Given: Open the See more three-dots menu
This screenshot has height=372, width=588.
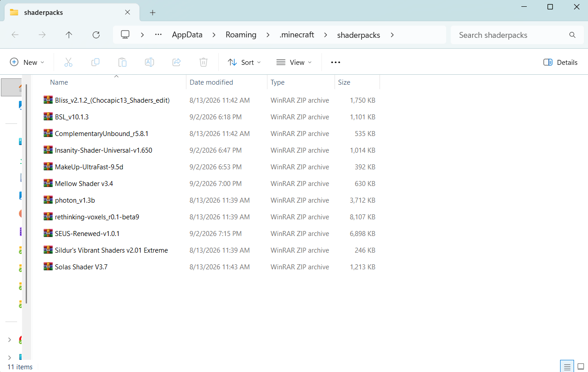Looking at the screenshot, I should 335,62.
